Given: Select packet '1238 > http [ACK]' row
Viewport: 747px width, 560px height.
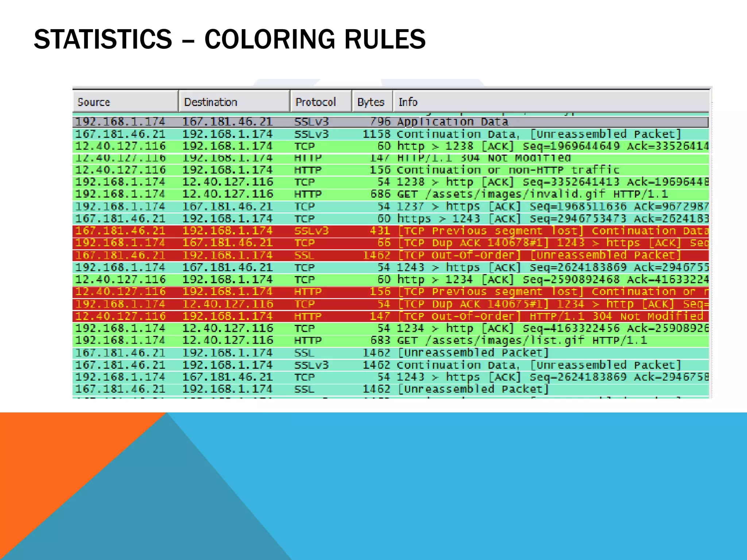Looking at the screenshot, I should click(x=391, y=182).
